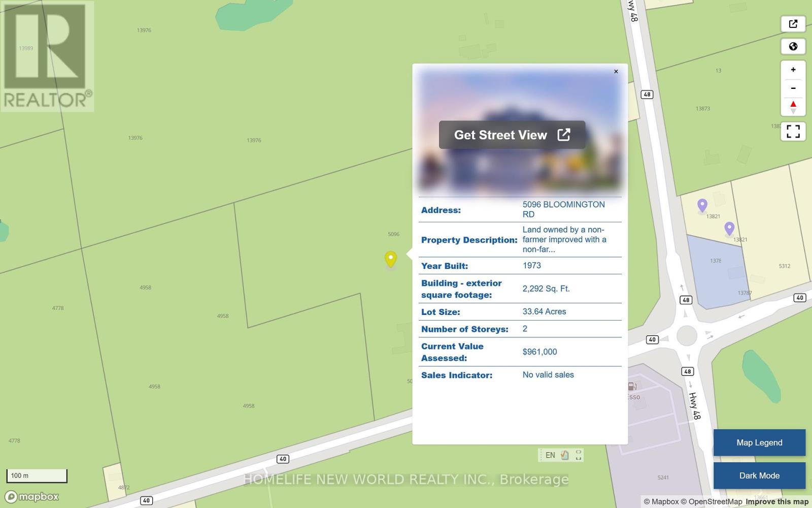Screen dimensions: 812x508
Task: Enter fullscreen map view
Action: (x=793, y=131)
